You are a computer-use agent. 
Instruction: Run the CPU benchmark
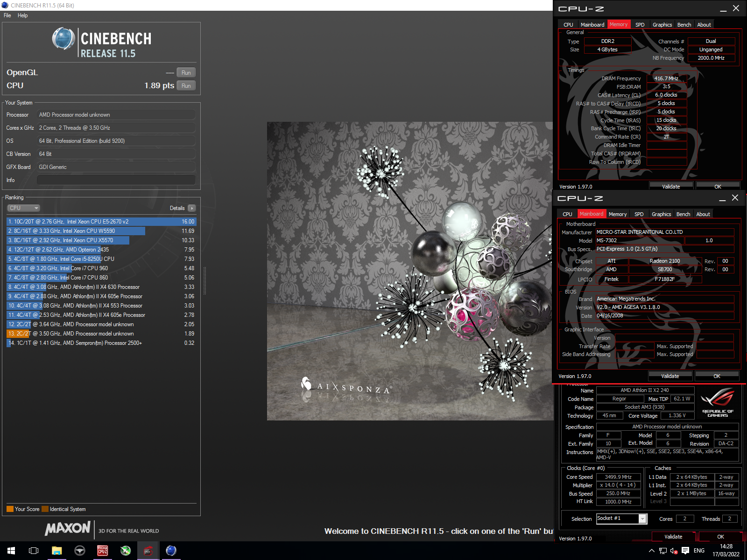click(x=186, y=86)
